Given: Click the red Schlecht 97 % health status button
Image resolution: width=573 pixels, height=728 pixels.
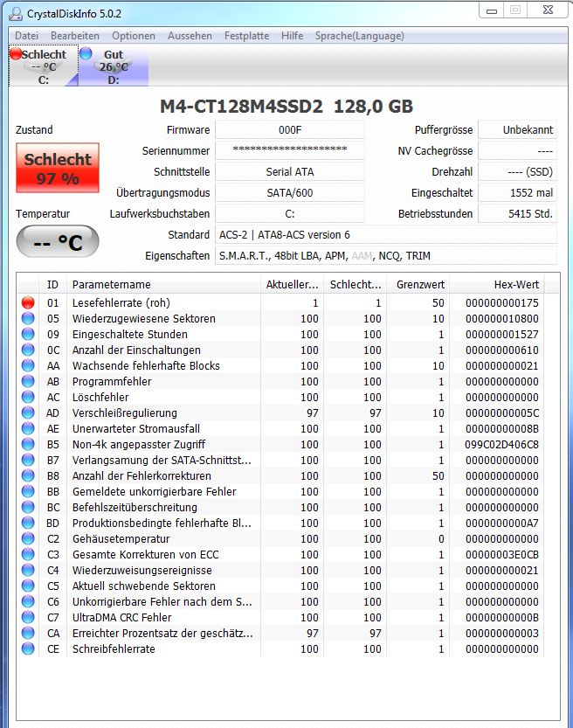Looking at the screenshot, I should pos(58,168).
